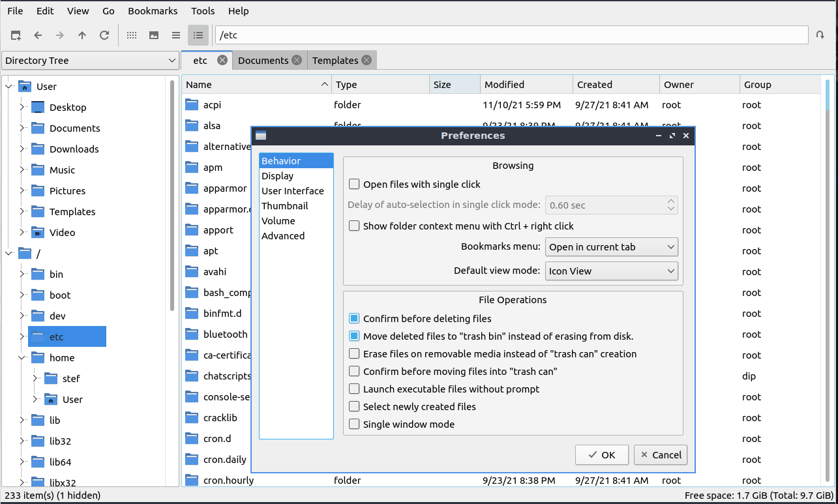Uncheck Confirm before deleting files

tap(354, 319)
